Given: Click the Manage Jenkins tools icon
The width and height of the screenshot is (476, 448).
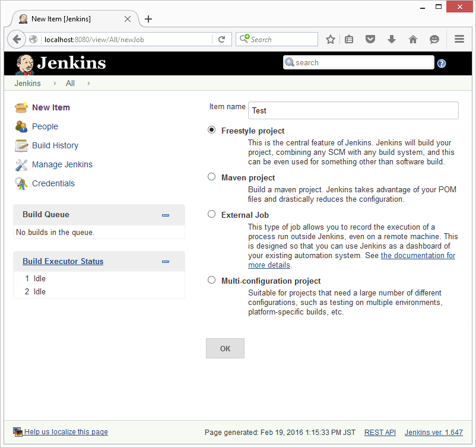Looking at the screenshot, I should pyautogui.click(x=21, y=164).
